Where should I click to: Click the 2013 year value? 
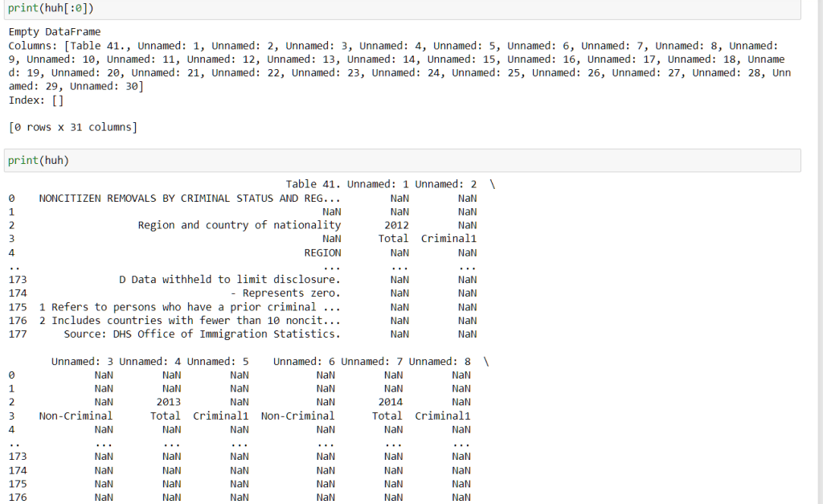pos(168,402)
